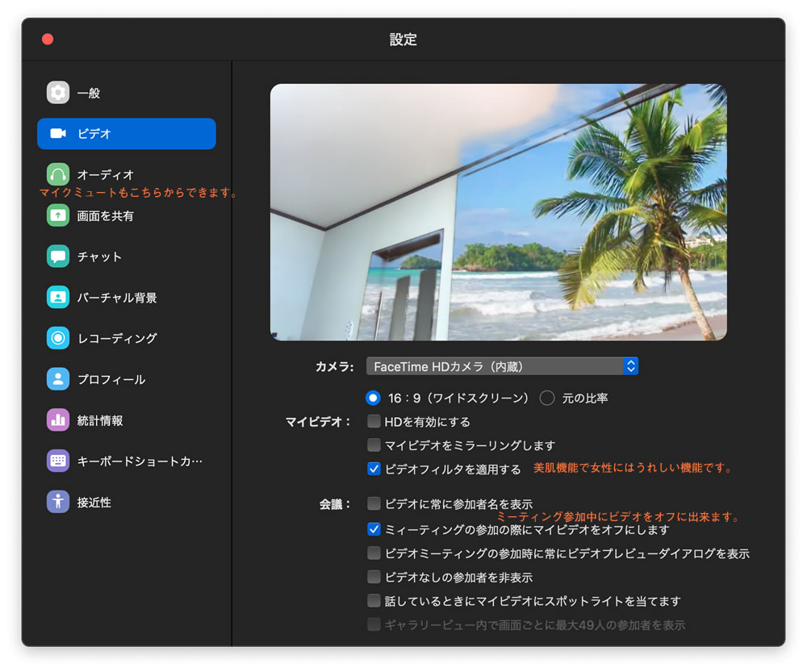Image resolution: width=807 pixels, height=672 pixels.
Task: Open the 接近性 accessibility icon
Action: [x=57, y=502]
